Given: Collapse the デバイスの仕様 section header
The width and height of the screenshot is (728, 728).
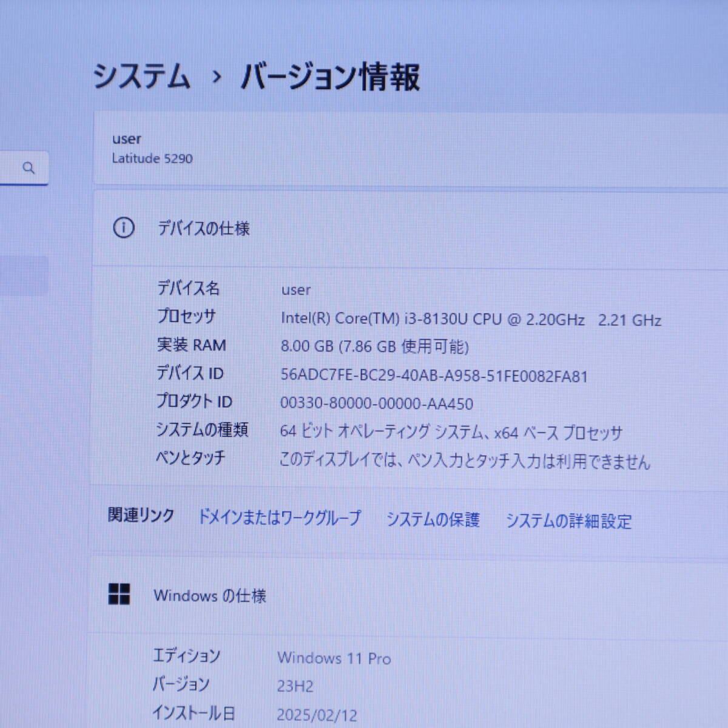Looking at the screenshot, I should 410,229.
